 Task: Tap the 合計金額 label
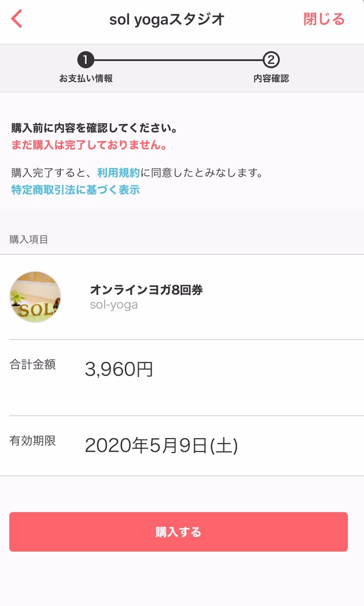coord(32,364)
